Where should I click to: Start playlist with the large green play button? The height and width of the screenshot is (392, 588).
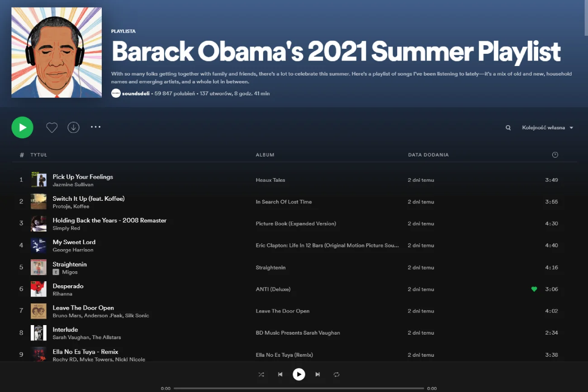coord(22,128)
